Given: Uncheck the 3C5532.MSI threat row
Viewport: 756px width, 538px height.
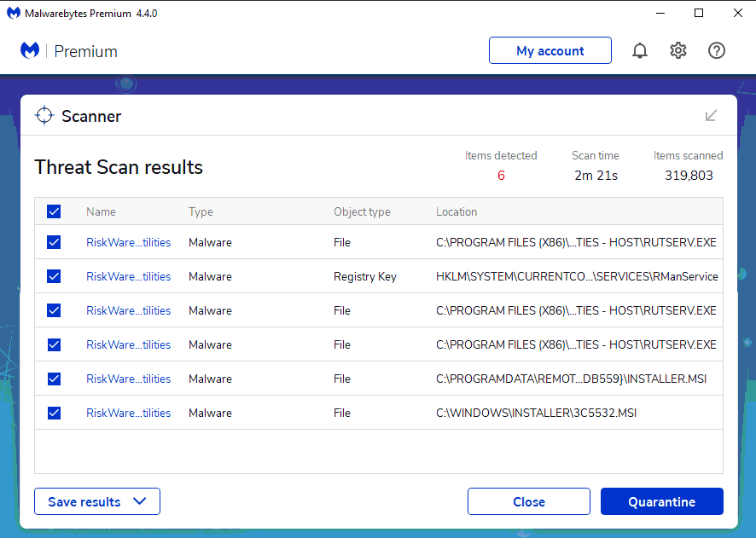Looking at the screenshot, I should tap(54, 413).
